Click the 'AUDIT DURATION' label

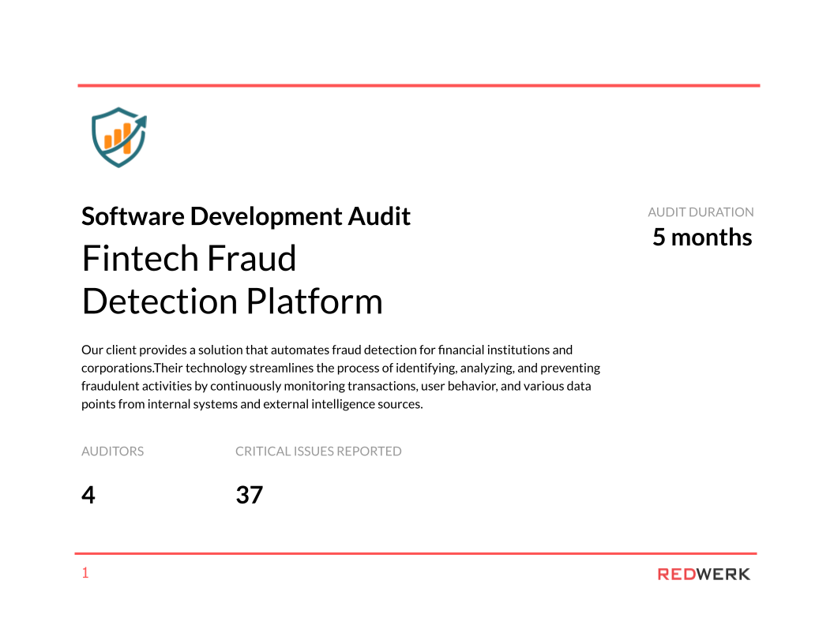pos(701,212)
